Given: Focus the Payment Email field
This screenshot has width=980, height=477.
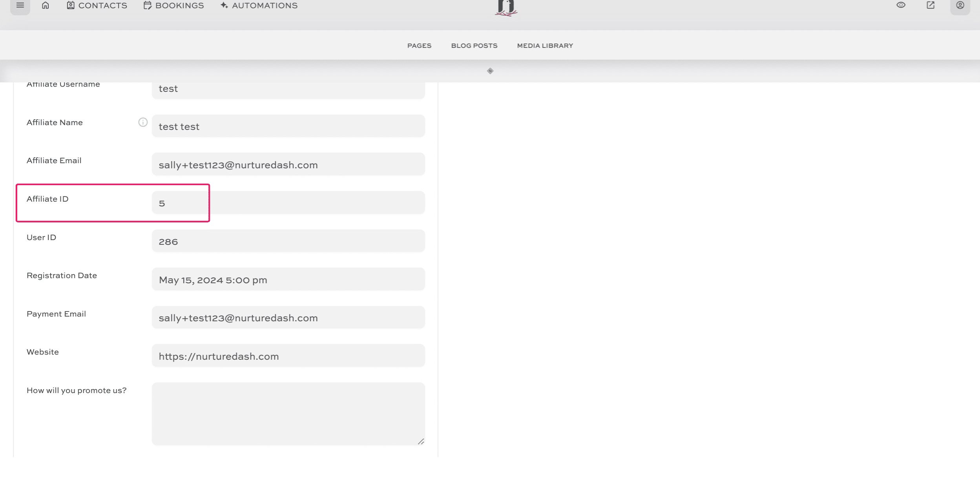Looking at the screenshot, I should tap(288, 318).
